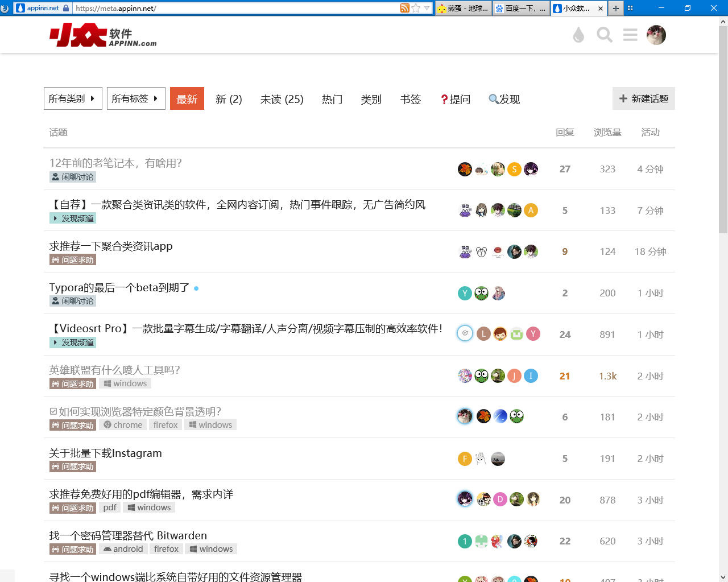Bookmark page with the star icon
Viewport: 728px width, 582px height.
tap(416, 8)
